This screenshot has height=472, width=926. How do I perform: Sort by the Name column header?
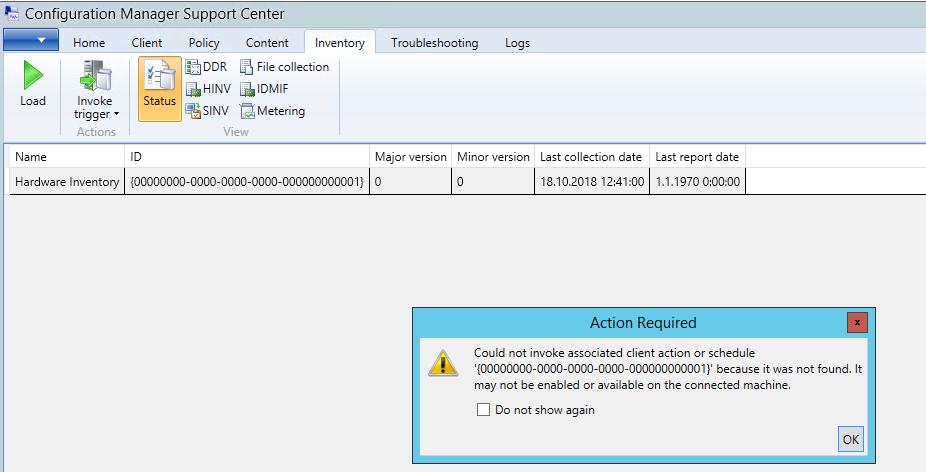click(67, 157)
